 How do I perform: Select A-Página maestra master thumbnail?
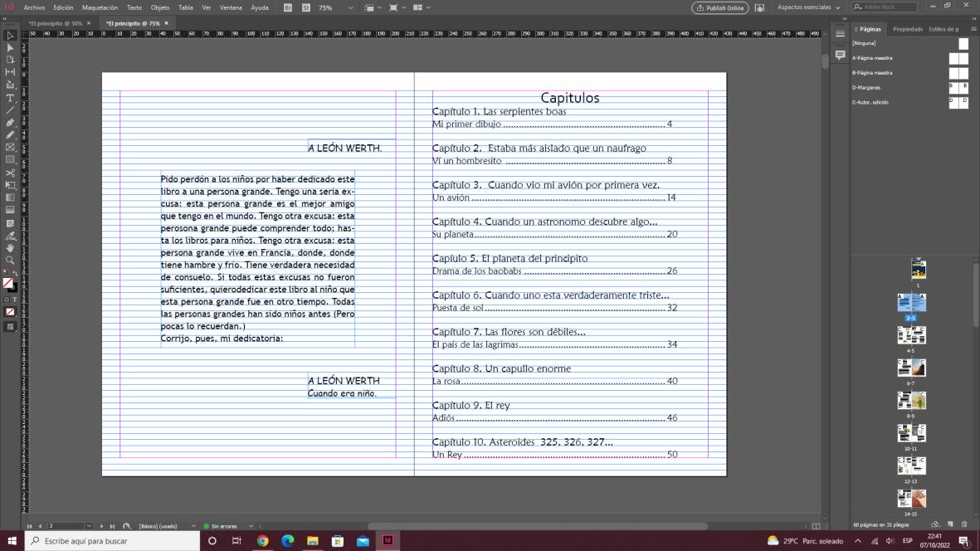coord(958,58)
